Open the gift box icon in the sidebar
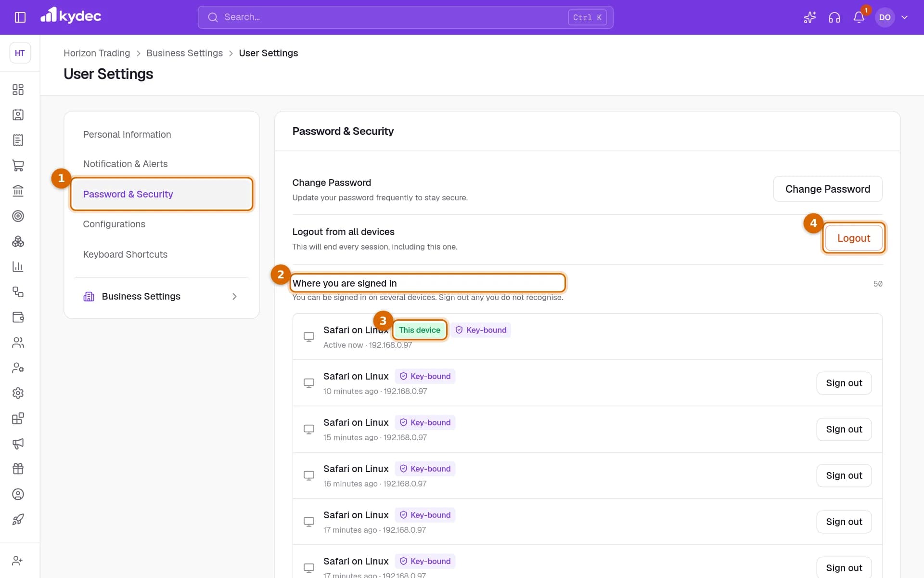The width and height of the screenshot is (924, 578). coord(18,469)
